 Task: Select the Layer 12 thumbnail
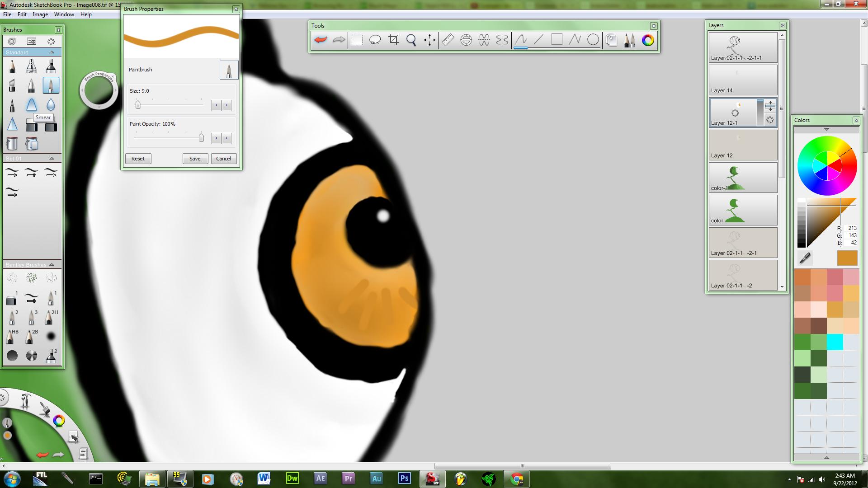743,145
